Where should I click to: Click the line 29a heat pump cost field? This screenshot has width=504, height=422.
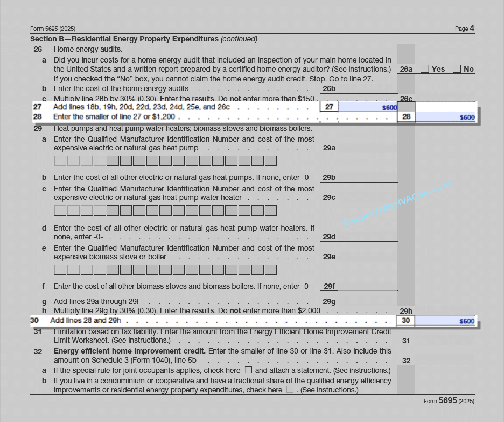367,148
